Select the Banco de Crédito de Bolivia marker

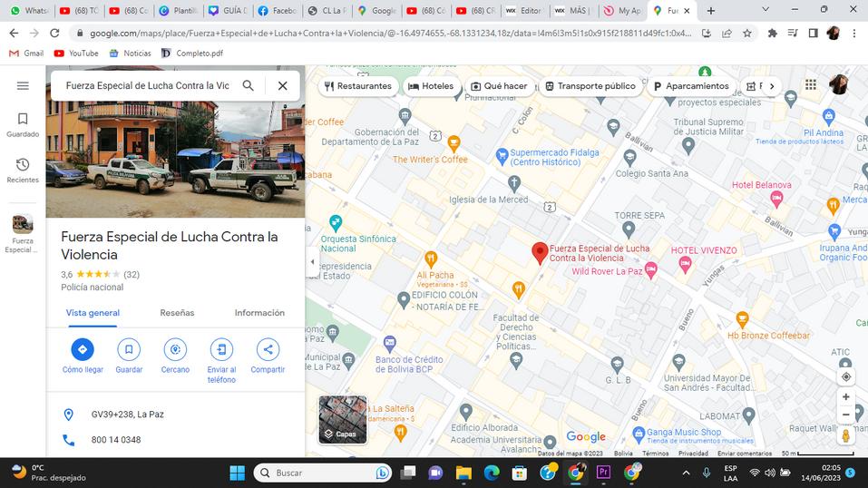pos(390,343)
